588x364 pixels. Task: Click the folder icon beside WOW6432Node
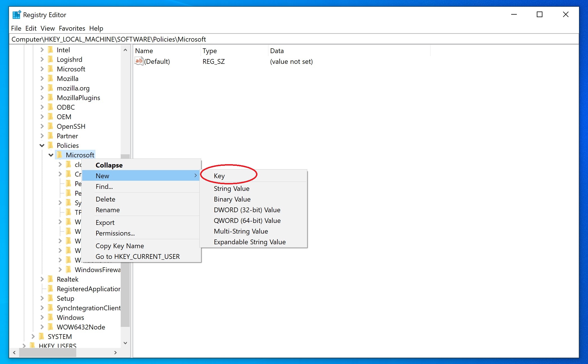(x=51, y=327)
